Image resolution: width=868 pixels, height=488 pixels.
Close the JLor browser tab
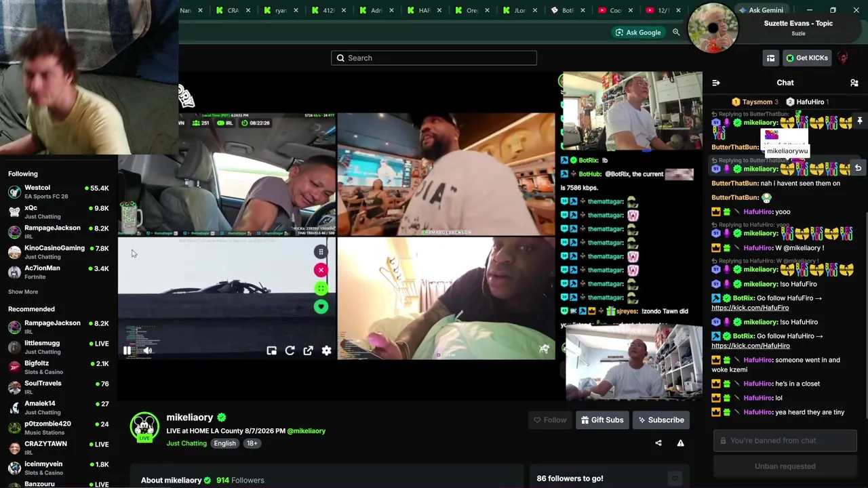pos(535,10)
